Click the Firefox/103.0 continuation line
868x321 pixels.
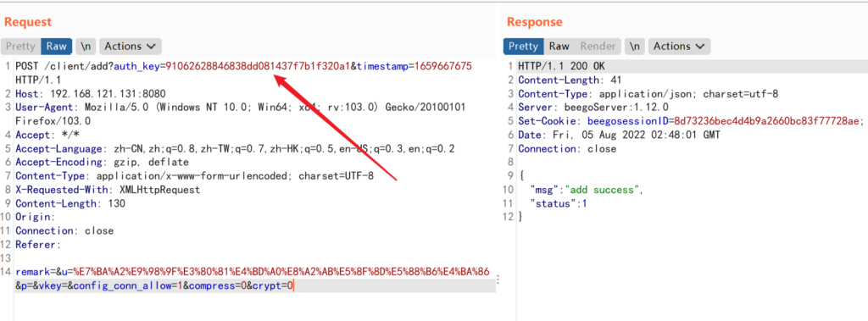[x=53, y=121]
